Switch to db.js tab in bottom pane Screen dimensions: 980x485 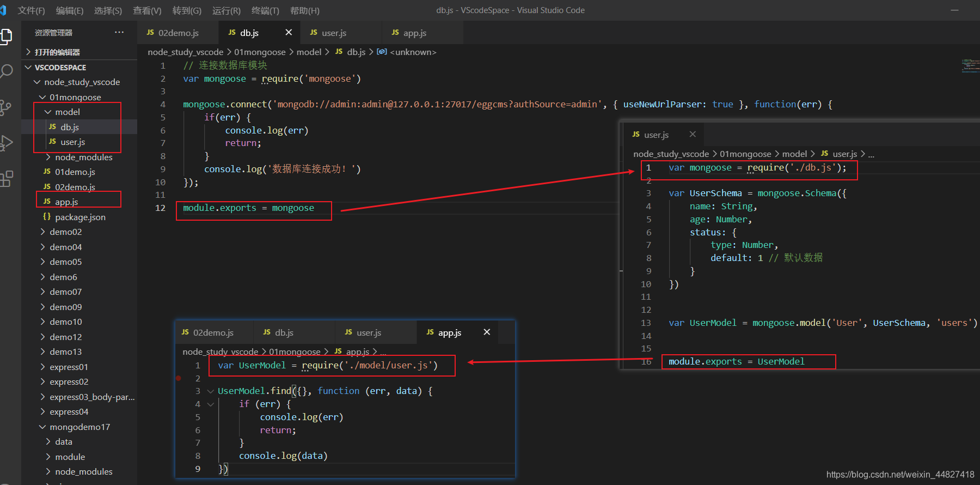tap(294, 332)
